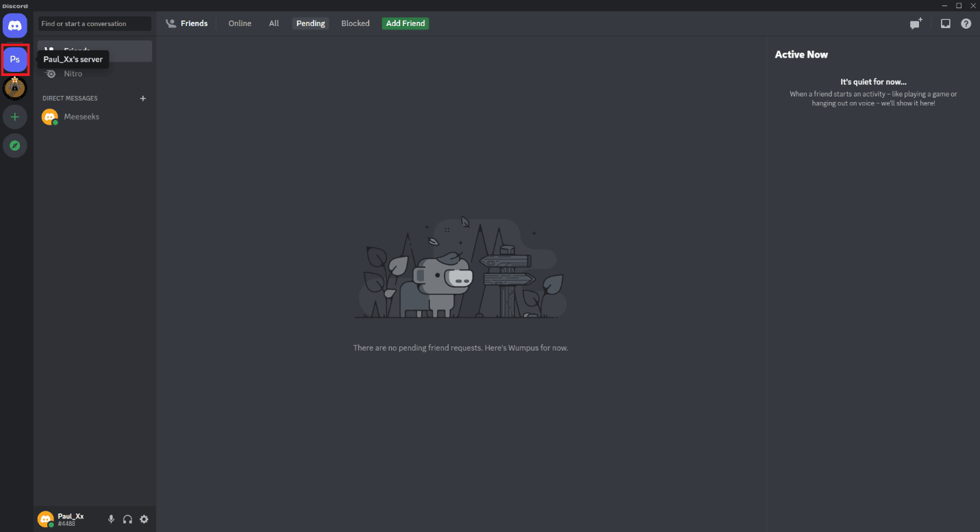Switch to the Online tab
The height and width of the screenshot is (532, 980).
pyautogui.click(x=240, y=23)
